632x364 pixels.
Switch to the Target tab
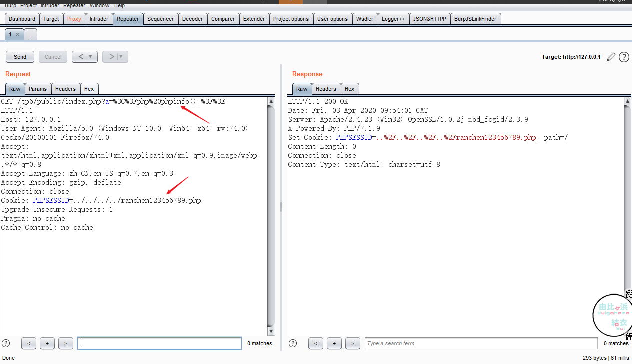coord(51,19)
